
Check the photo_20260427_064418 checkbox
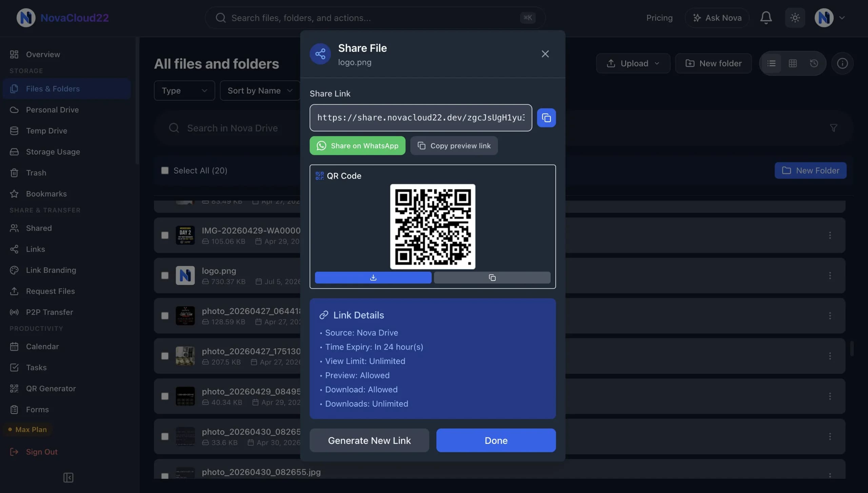(x=165, y=316)
